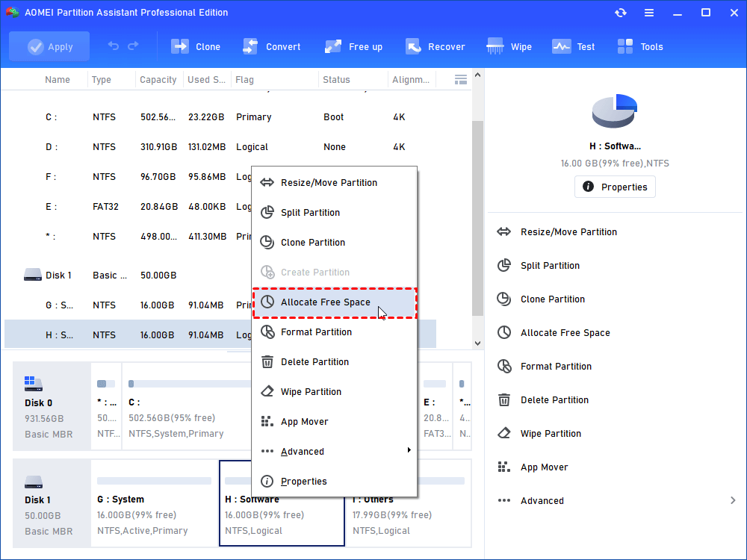Choose Split Partition in context menu
This screenshot has height=560, width=747.
point(335,212)
